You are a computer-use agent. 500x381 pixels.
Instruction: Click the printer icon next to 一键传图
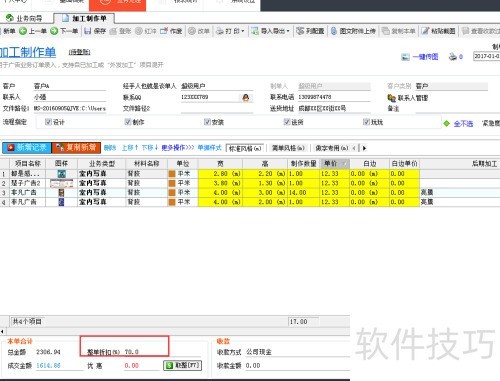coord(453,57)
